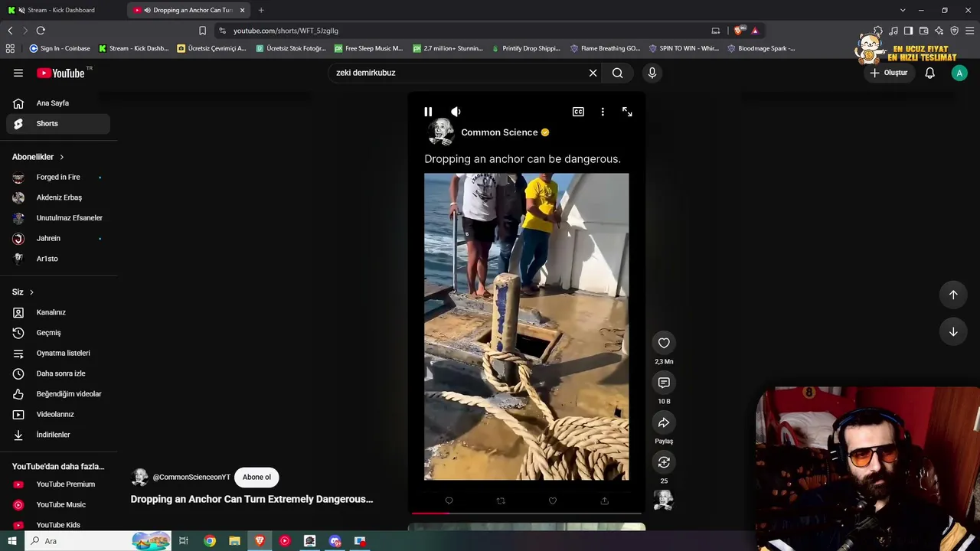Mute the Shorts video volume
The image size is (980, 551).
tap(456, 112)
